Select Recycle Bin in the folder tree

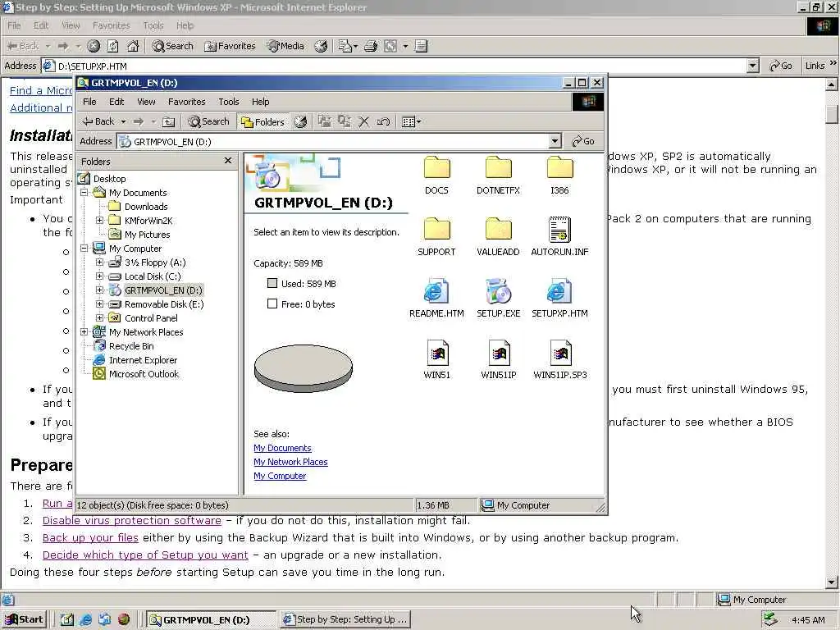[x=131, y=346]
